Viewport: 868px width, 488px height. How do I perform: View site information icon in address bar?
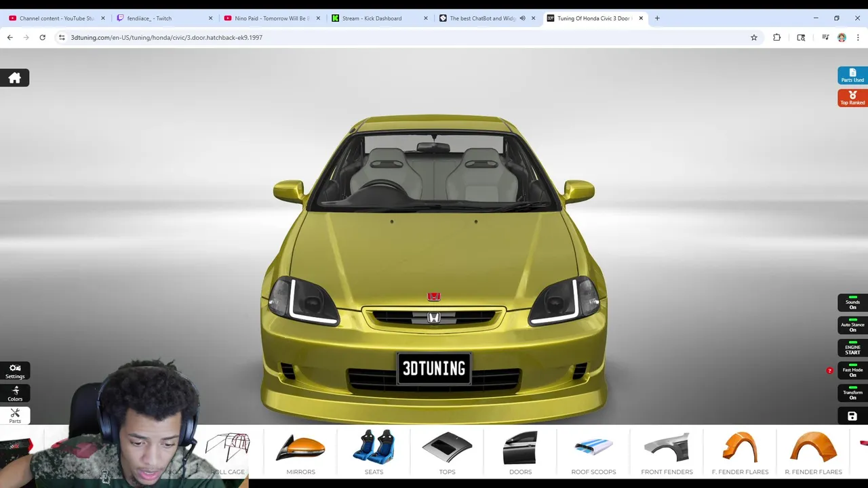pos(62,38)
